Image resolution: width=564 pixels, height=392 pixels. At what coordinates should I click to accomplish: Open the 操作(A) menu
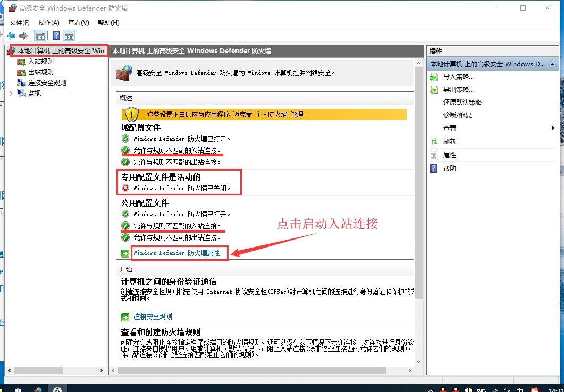coord(48,23)
